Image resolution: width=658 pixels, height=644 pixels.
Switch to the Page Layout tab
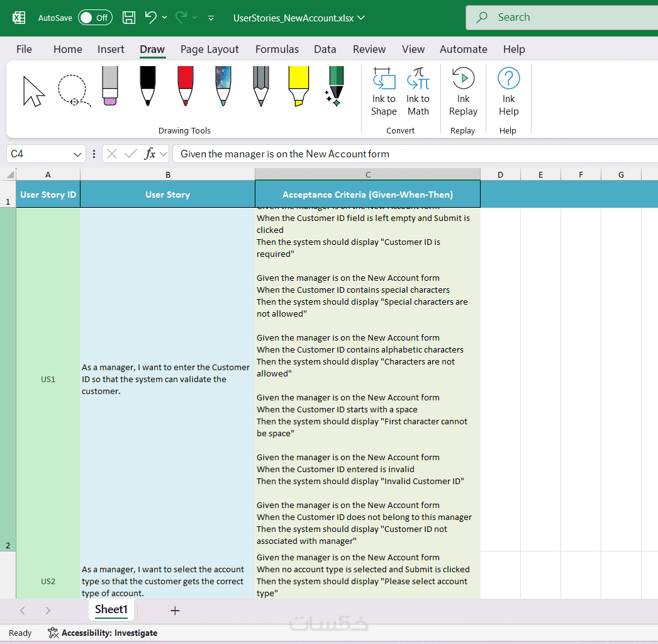[209, 49]
